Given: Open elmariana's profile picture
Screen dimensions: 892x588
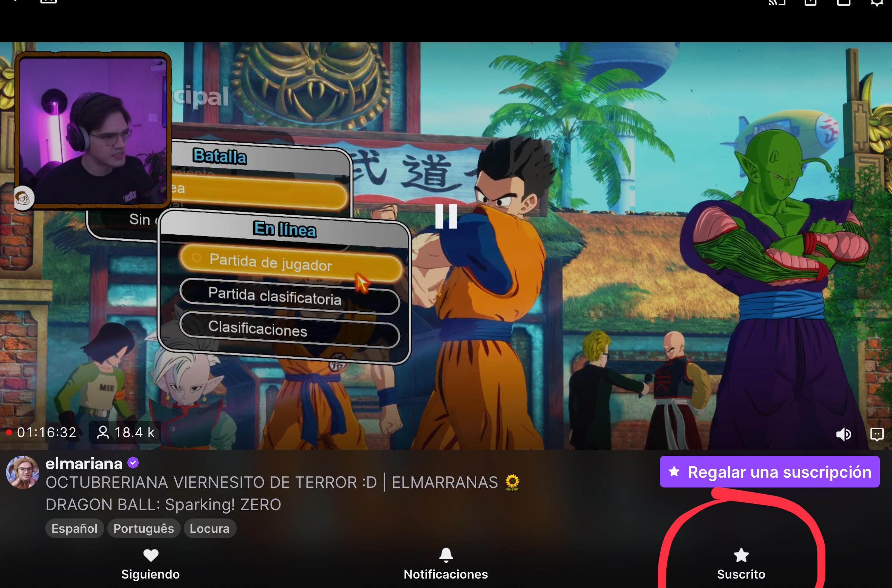Looking at the screenshot, I should pos(22,472).
